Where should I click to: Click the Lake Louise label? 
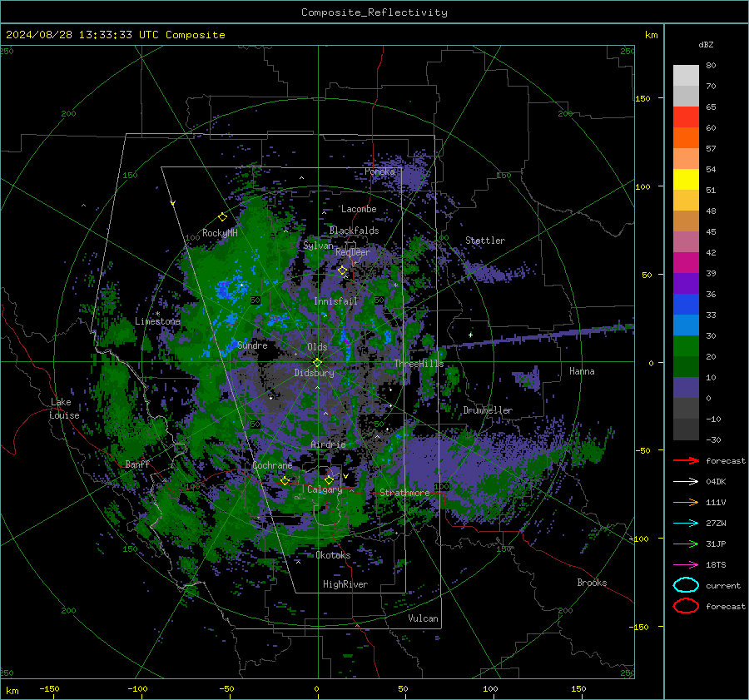tap(64, 409)
